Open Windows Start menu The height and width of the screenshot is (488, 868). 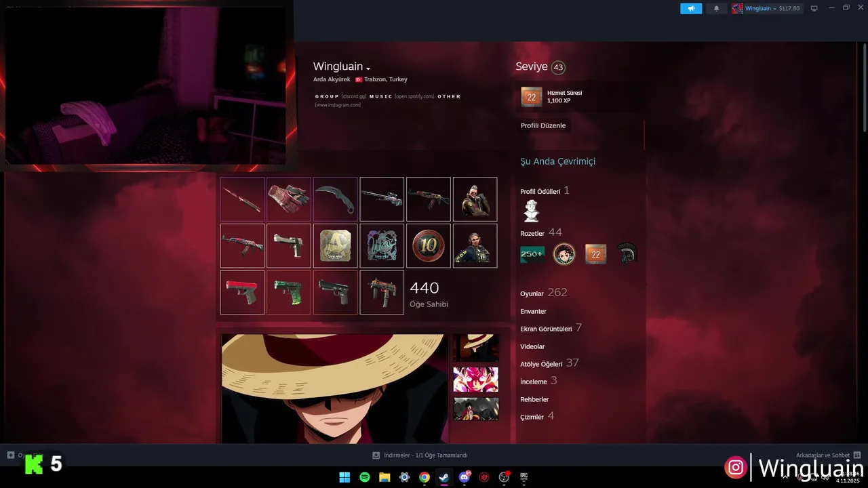click(344, 477)
